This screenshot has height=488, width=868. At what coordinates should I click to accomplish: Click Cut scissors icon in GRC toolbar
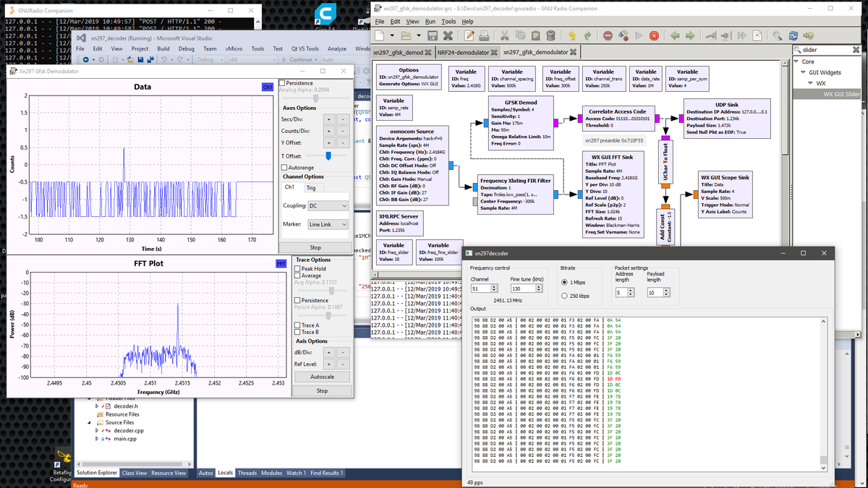[x=504, y=35]
